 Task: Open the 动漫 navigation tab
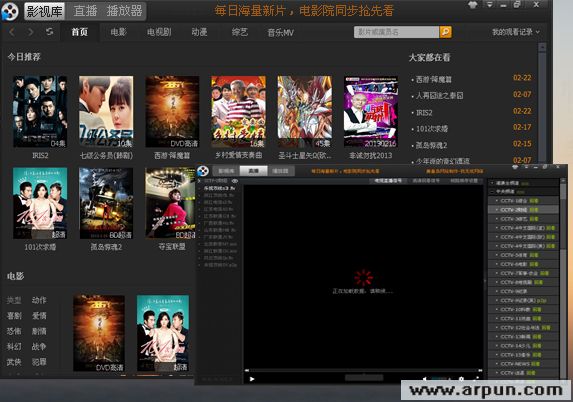coord(200,32)
